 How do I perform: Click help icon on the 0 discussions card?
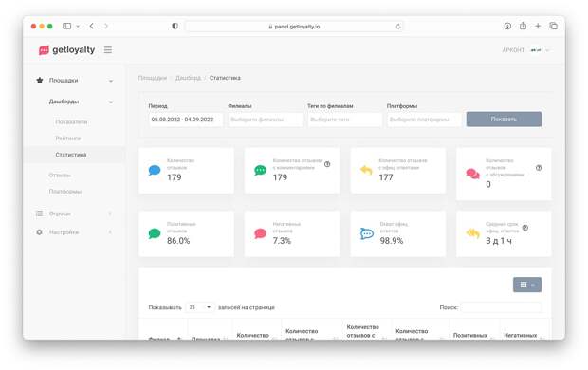tap(539, 168)
